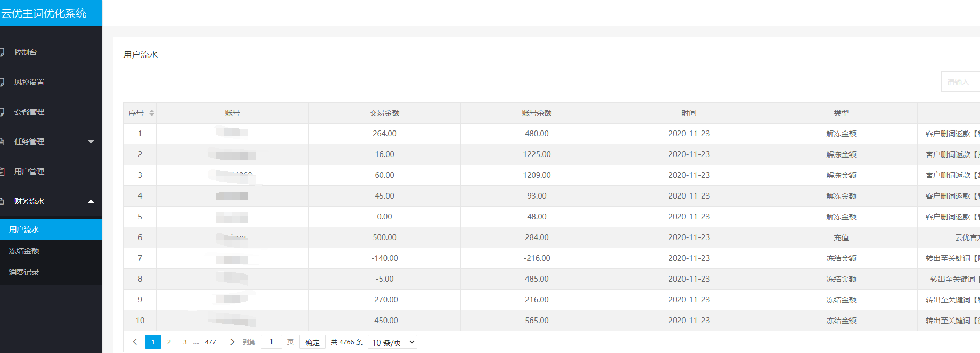Click the 284.00 balance cell

(x=537, y=237)
